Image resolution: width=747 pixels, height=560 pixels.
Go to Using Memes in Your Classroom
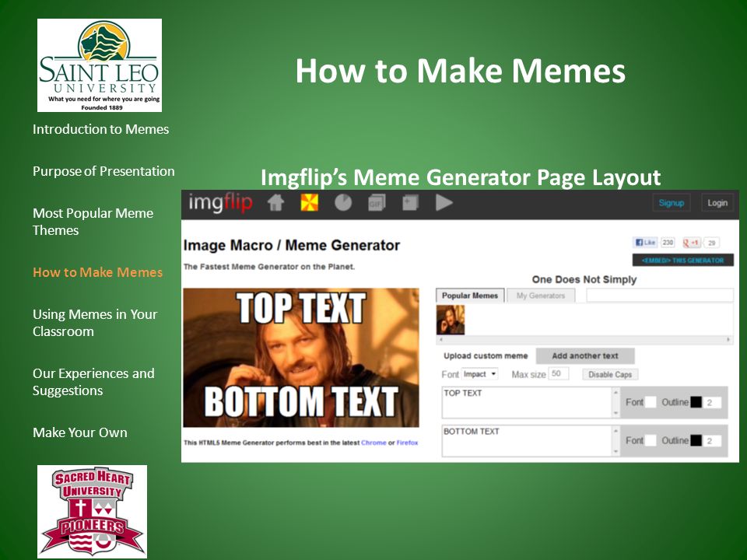95,323
